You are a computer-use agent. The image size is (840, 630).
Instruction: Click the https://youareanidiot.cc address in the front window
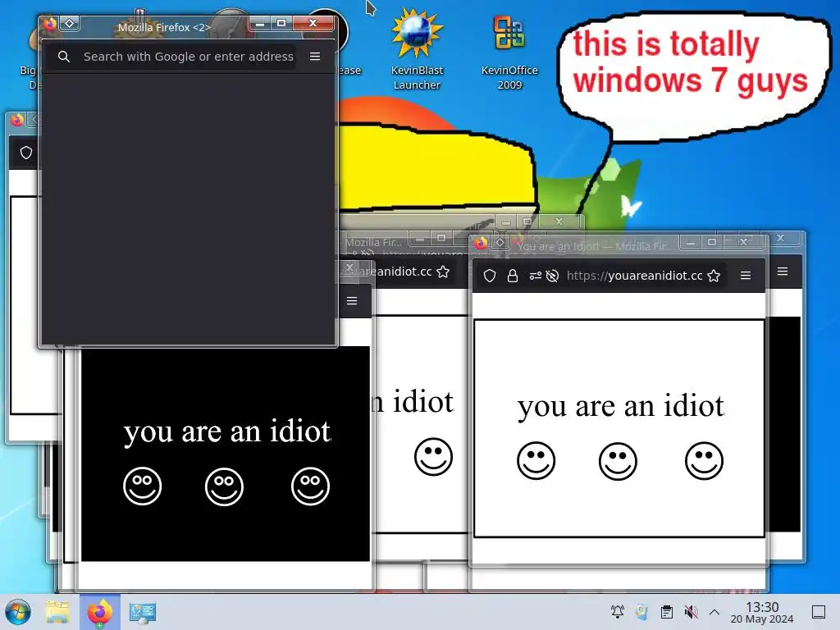coord(634,276)
